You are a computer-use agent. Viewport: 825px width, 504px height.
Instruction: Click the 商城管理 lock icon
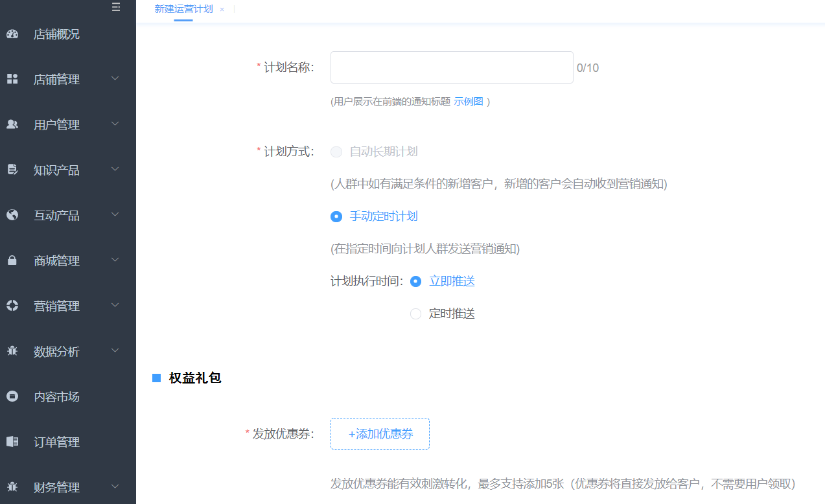pyautogui.click(x=12, y=260)
